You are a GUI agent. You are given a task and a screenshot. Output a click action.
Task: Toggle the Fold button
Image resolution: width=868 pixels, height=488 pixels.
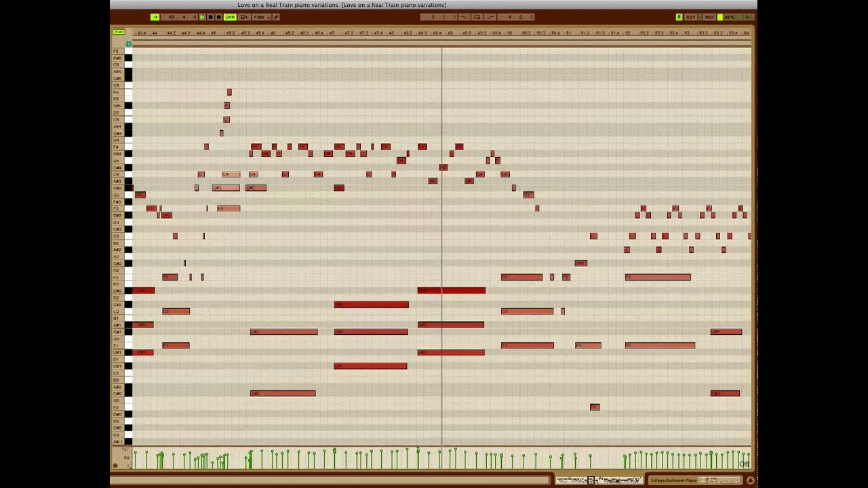tap(119, 32)
